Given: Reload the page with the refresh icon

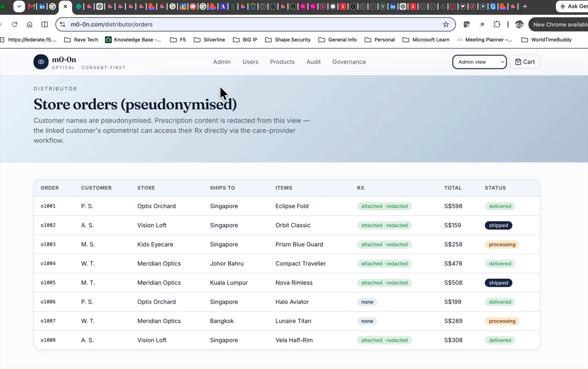Looking at the screenshot, I should [x=15, y=24].
